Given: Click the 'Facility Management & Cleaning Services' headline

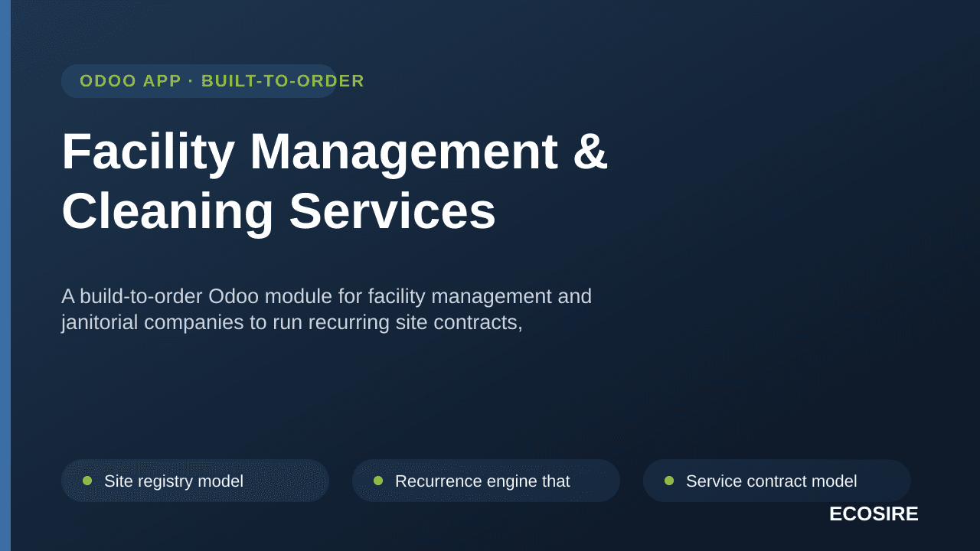Looking at the screenshot, I should click(x=335, y=181).
